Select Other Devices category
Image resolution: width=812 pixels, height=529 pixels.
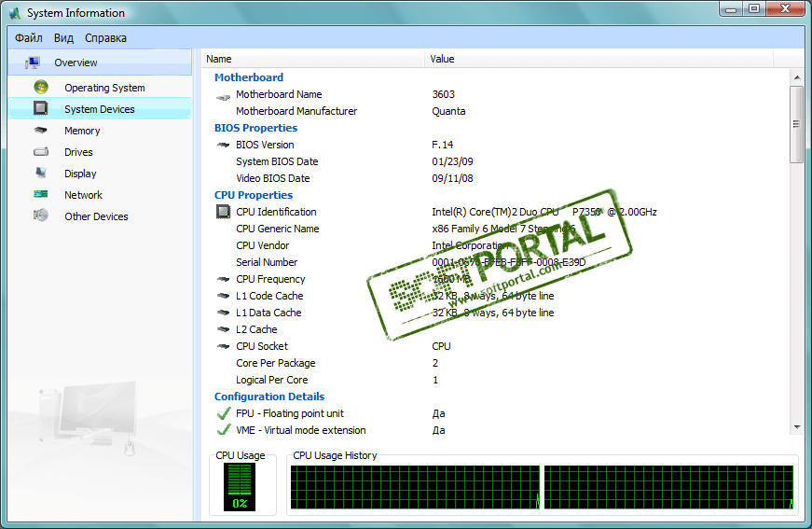tap(100, 216)
